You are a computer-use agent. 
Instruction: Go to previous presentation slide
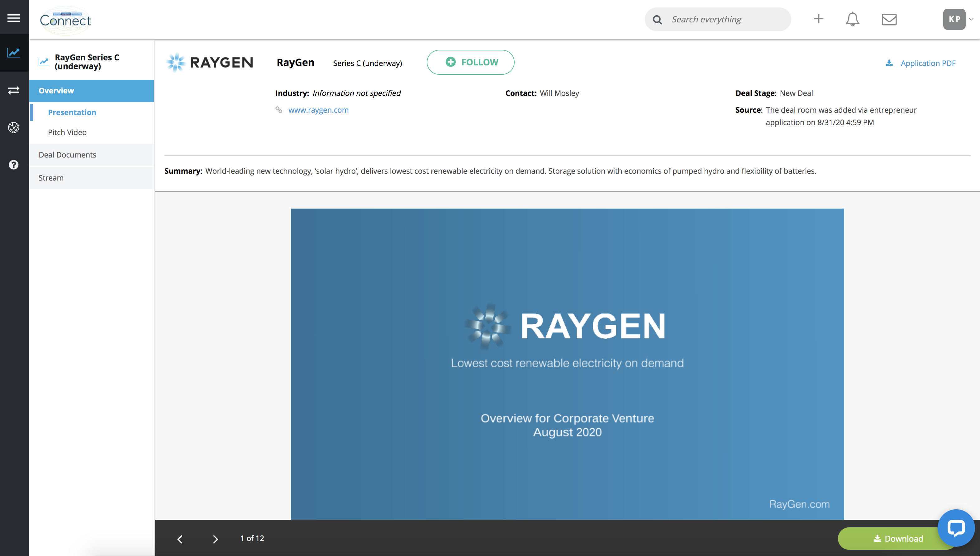[x=180, y=539]
